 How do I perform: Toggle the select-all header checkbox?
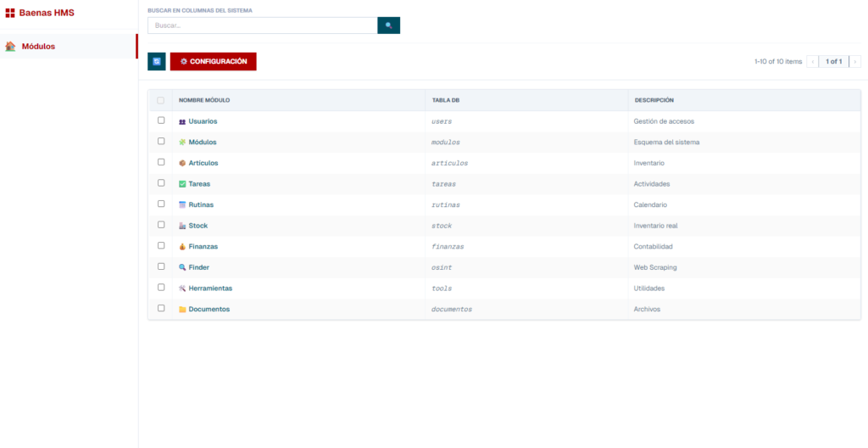[x=161, y=100]
